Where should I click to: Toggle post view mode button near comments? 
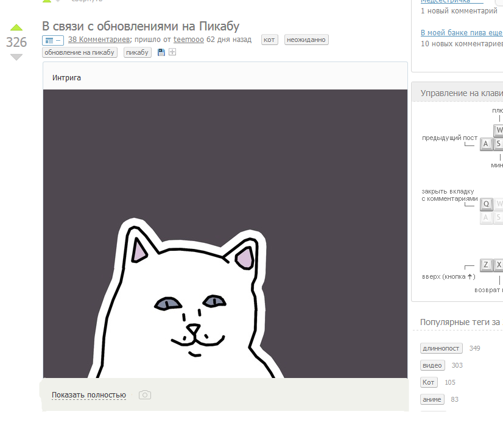53,40
